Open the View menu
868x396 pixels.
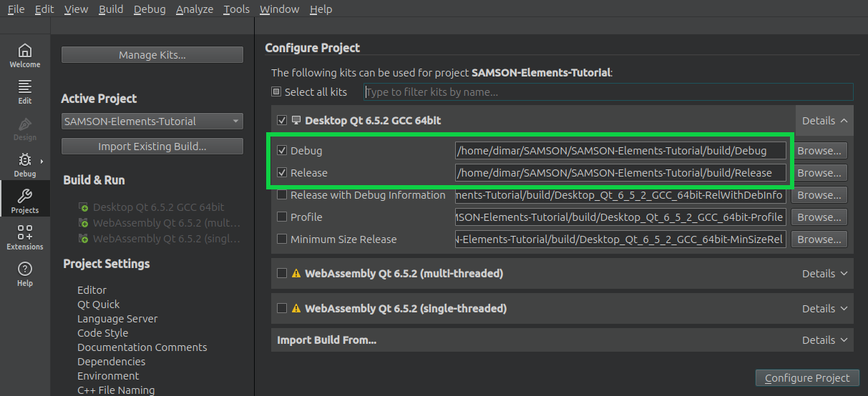pyautogui.click(x=76, y=9)
